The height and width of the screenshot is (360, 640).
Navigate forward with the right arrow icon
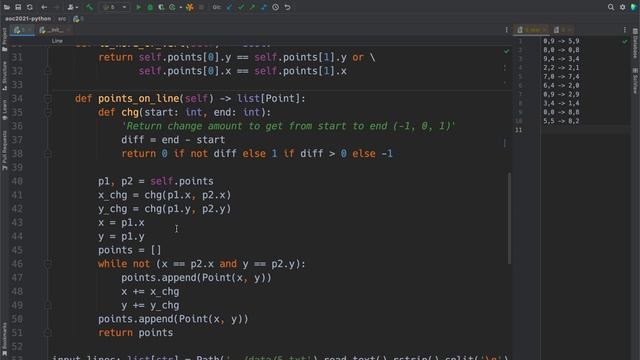[56, 7]
